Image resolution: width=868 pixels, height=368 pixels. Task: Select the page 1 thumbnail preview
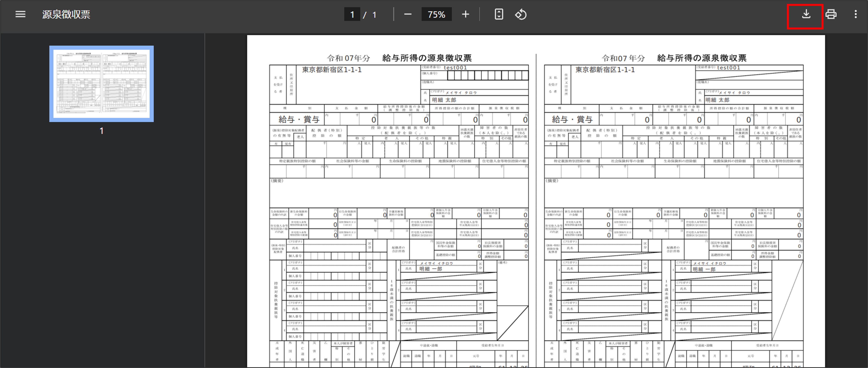coord(101,84)
